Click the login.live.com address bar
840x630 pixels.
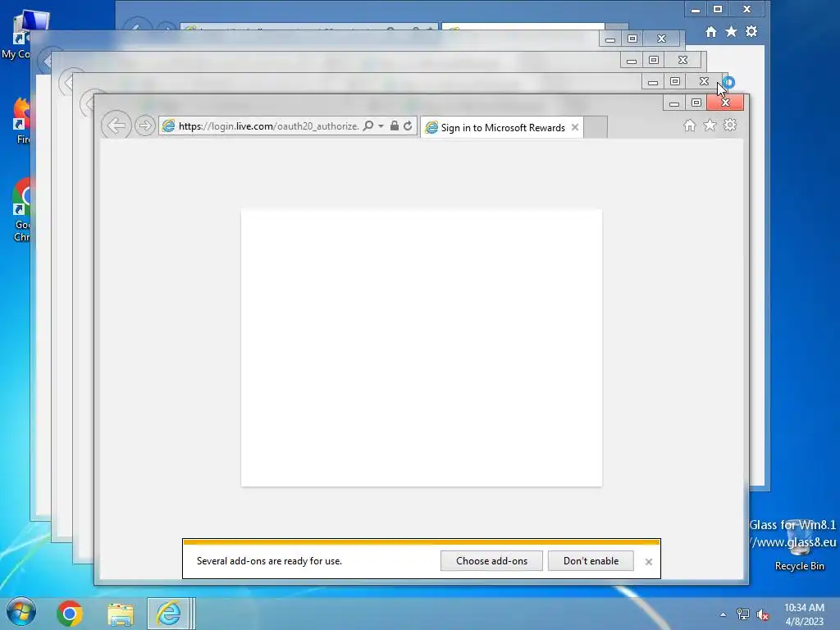point(268,126)
